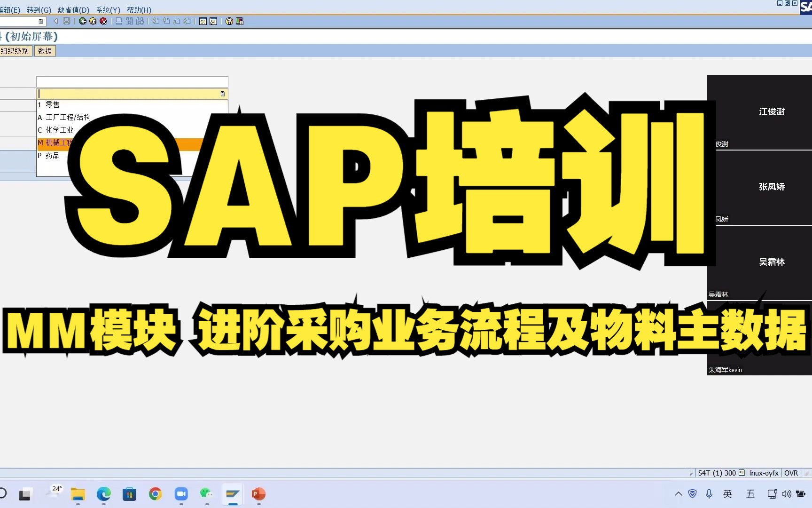Open the 系统(Y) menu
The height and width of the screenshot is (508, 812).
(x=108, y=9)
